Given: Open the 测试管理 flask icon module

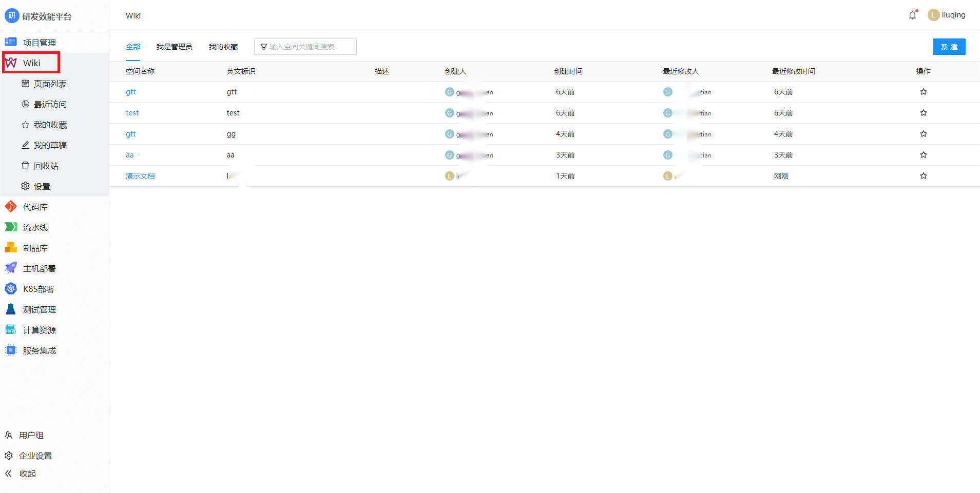Looking at the screenshot, I should coord(11,309).
